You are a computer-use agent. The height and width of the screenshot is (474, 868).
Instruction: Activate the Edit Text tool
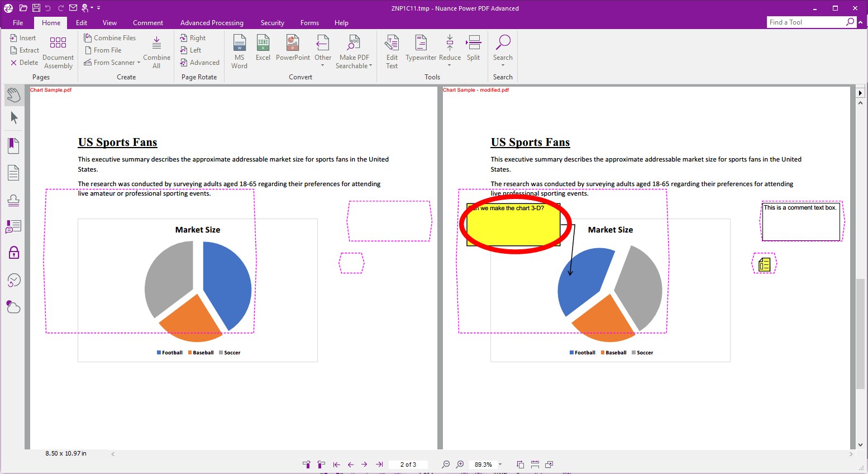392,50
